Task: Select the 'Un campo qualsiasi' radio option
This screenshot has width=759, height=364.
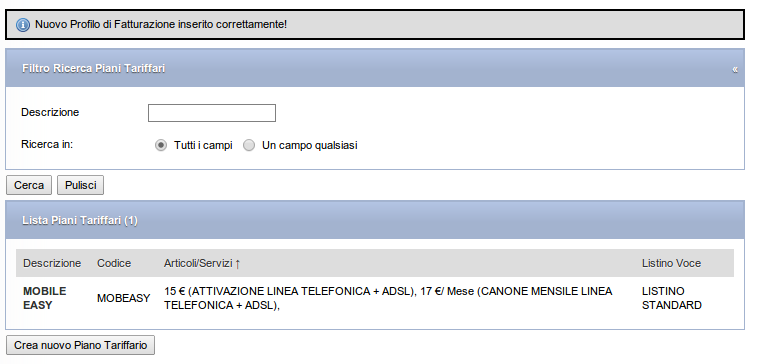Action: click(x=249, y=145)
